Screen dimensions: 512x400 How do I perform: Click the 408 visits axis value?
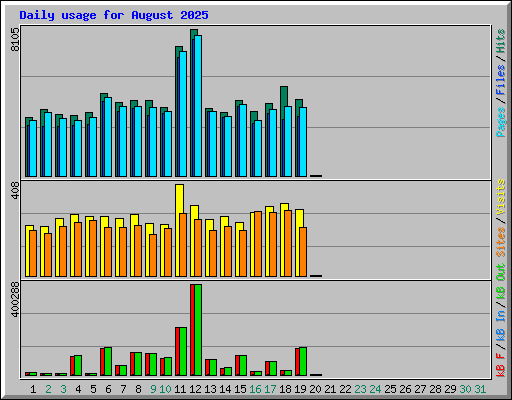(x=15, y=191)
